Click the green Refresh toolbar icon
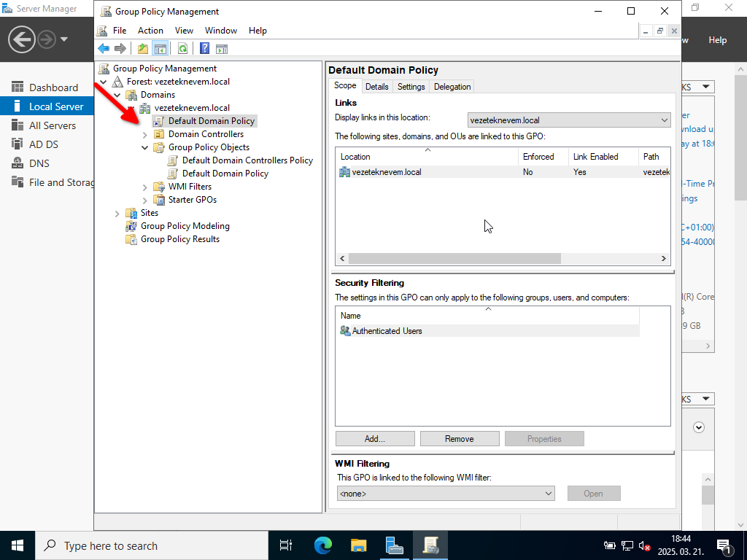The width and height of the screenshot is (747, 560). [x=182, y=49]
